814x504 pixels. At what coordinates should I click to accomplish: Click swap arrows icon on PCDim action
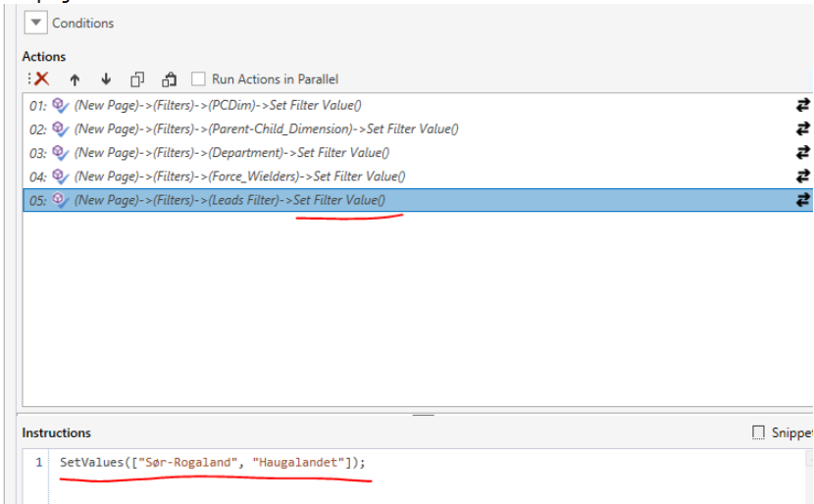click(x=802, y=105)
